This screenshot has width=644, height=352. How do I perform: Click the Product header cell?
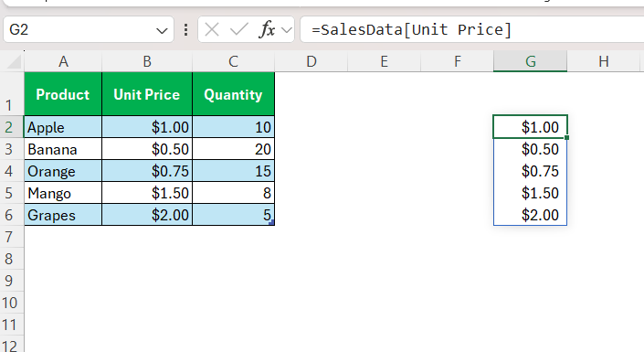(x=63, y=94)
